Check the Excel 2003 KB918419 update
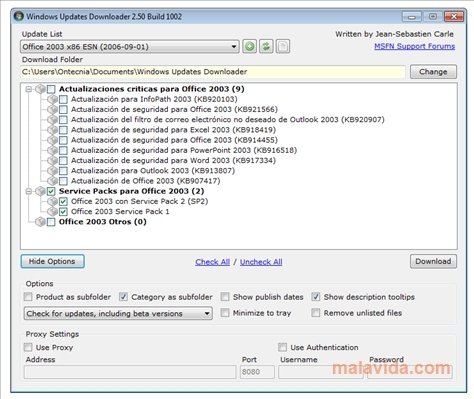 click(63, 130)
